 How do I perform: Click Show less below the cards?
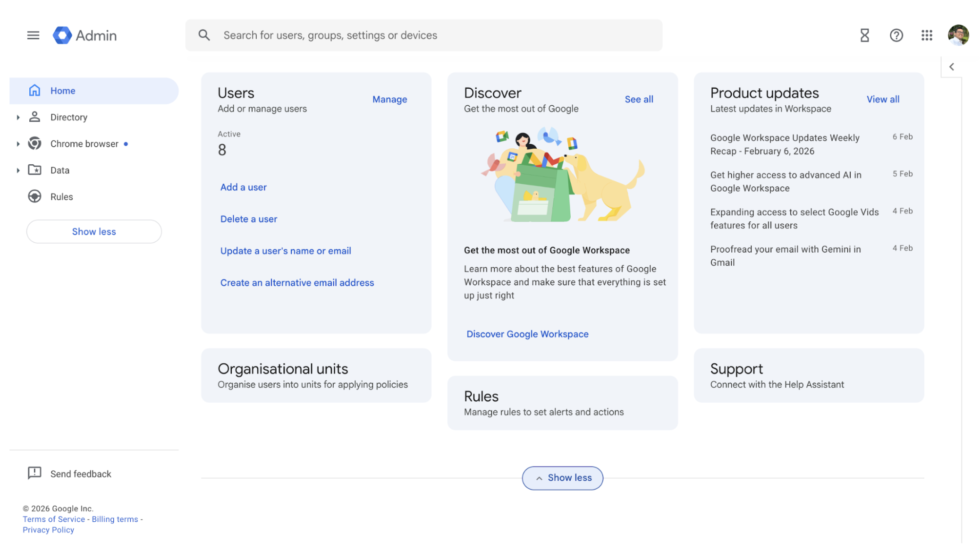562,478
